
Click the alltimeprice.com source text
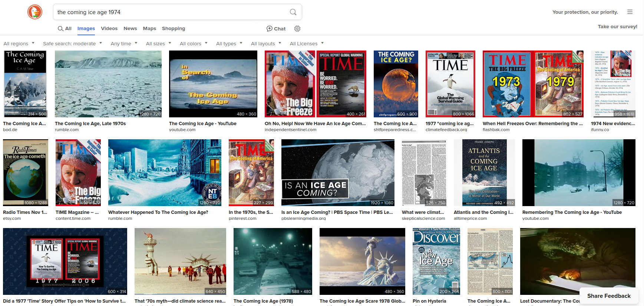(470, 219)
